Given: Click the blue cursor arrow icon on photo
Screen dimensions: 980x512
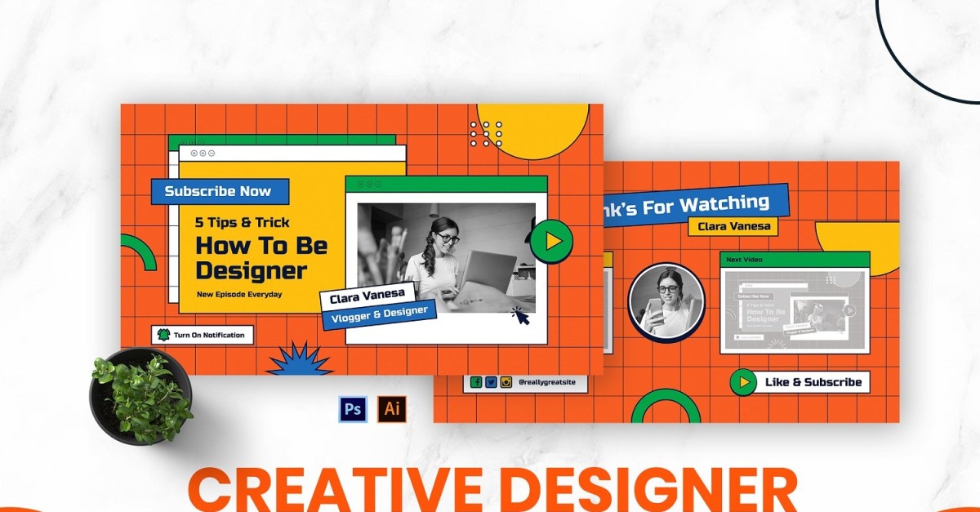Looking at the screenshot, I should 520,315.
